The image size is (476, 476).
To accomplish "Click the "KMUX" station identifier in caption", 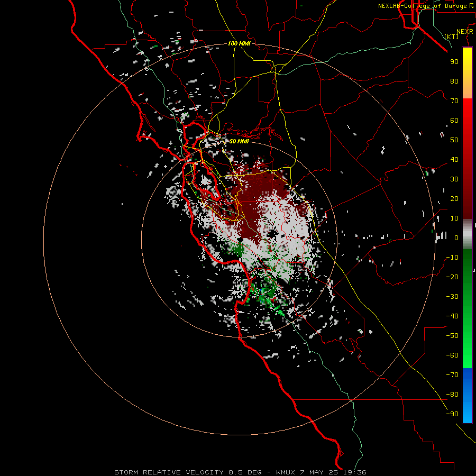I will [286, 472].
